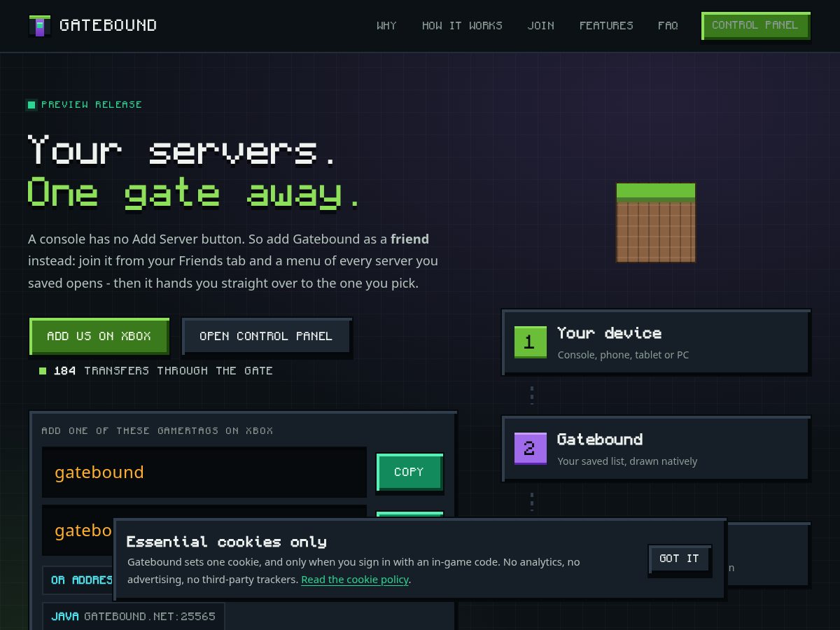Select the Features nav item
Screen dimensions: 840x630
(606, 26)
